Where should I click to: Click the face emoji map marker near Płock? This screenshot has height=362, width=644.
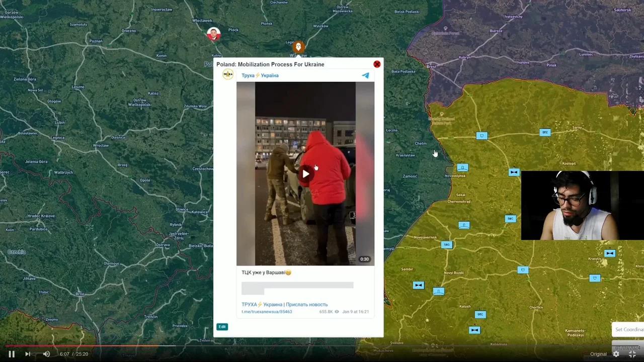pyautogui.click(x=213, y=34)
